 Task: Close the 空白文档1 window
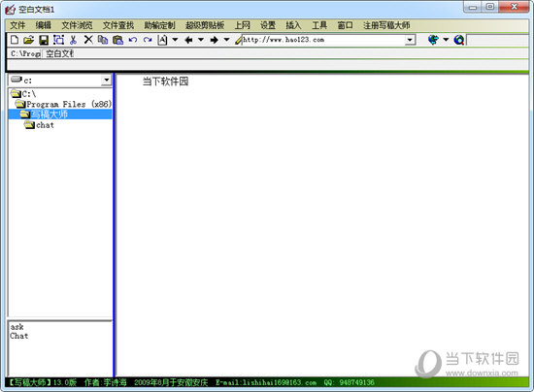[514, 7]
